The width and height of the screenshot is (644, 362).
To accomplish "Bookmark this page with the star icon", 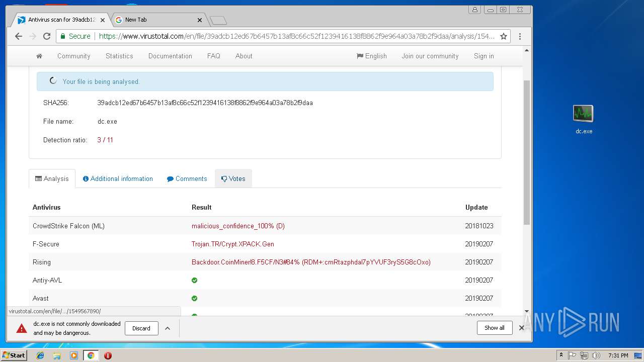I will click(x=503, y=36).
